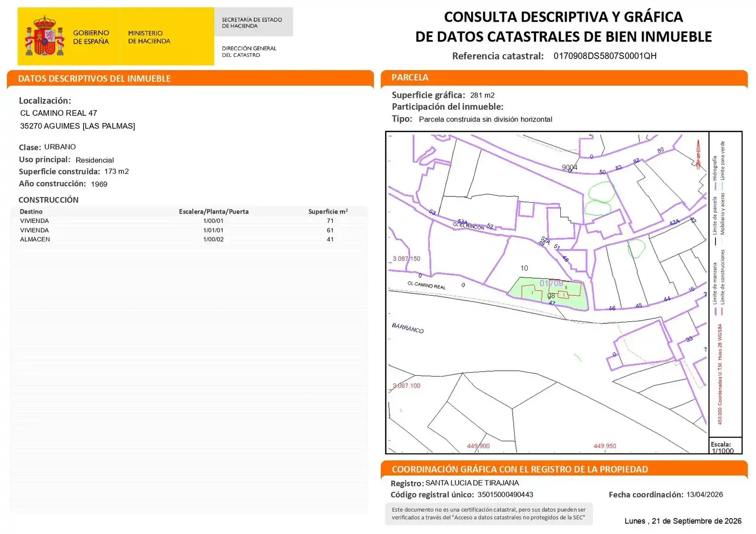Image resolution: width=756 pixels, height=534 pixels.
Task: Click the main use value "Residencial"
Action: tap(94, 160)
